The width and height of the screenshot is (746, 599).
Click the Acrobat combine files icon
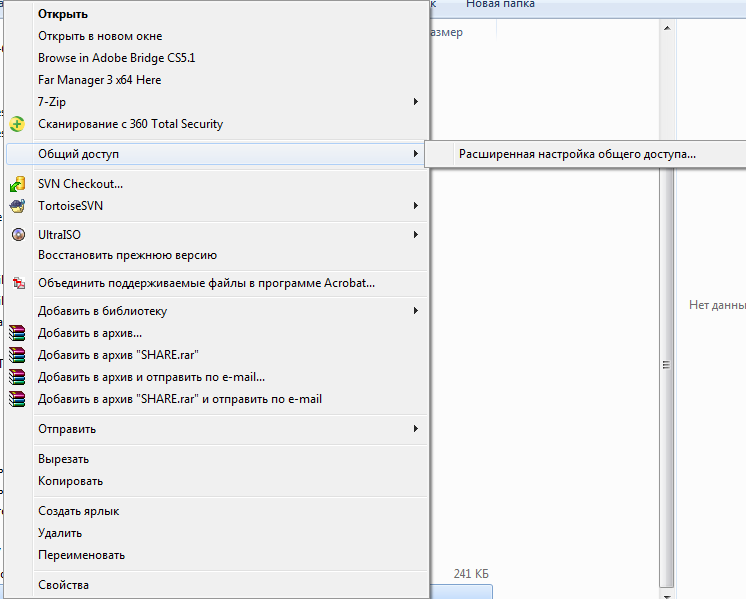[19, 283]
